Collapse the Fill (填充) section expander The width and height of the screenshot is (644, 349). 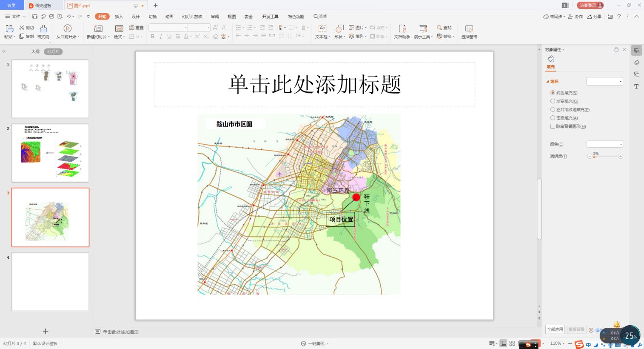point(548,81)
